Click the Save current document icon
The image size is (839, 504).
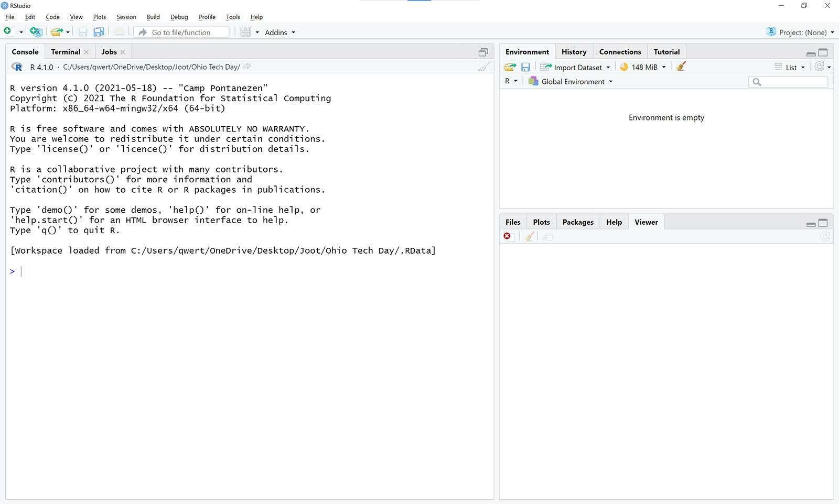point(83,32)
